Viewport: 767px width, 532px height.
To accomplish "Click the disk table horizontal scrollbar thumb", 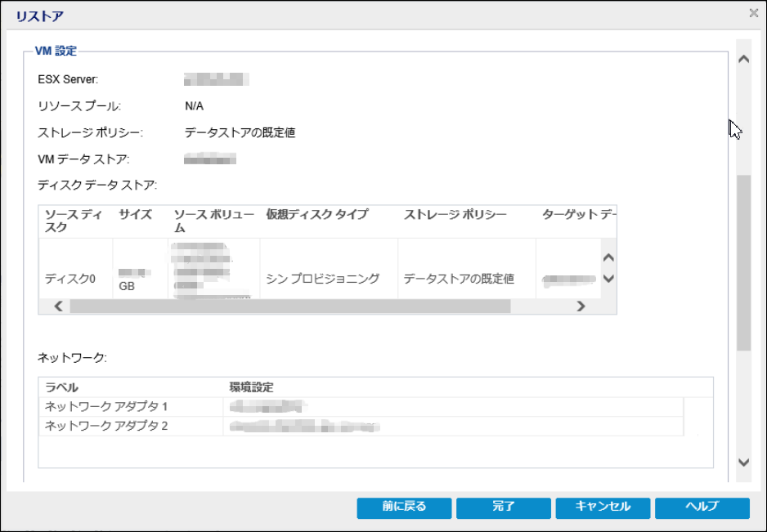I will click(289, 306).
